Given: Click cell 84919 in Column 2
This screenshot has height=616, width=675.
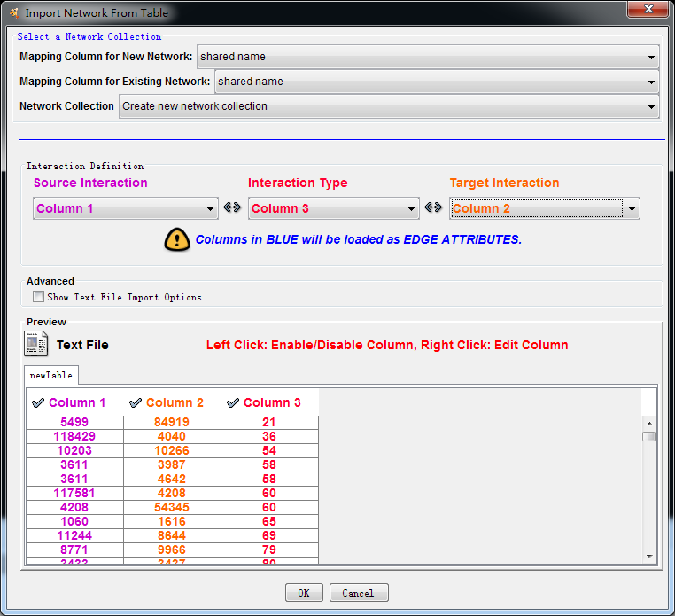Looking at the screenshot, I should pyautogui.click(x=172, y=422).
